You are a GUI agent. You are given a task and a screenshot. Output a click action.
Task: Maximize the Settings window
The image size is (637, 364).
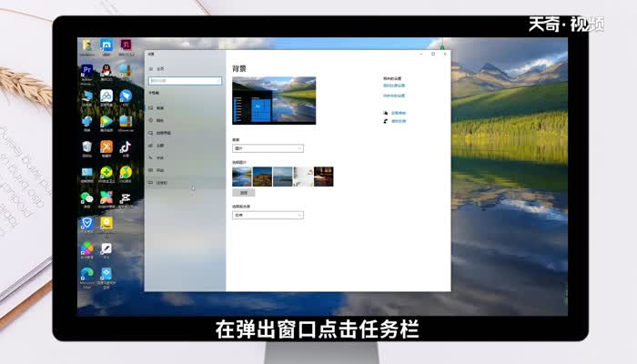433,54
